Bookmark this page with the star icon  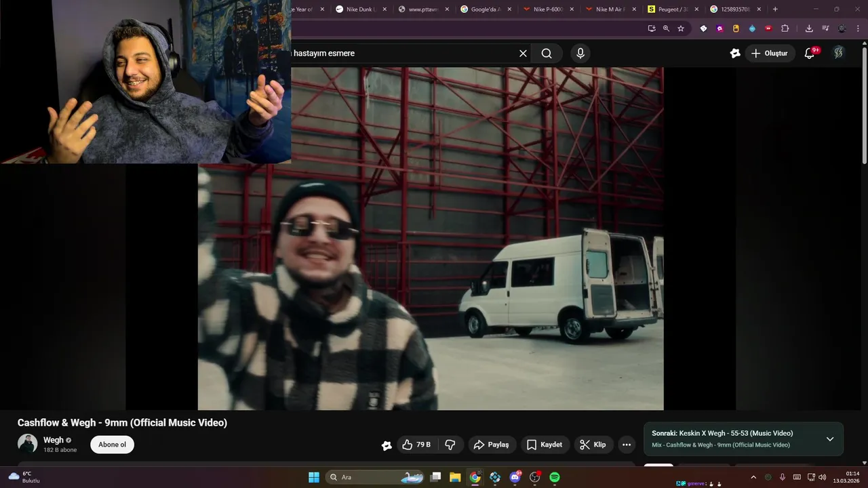pos(681,28)
